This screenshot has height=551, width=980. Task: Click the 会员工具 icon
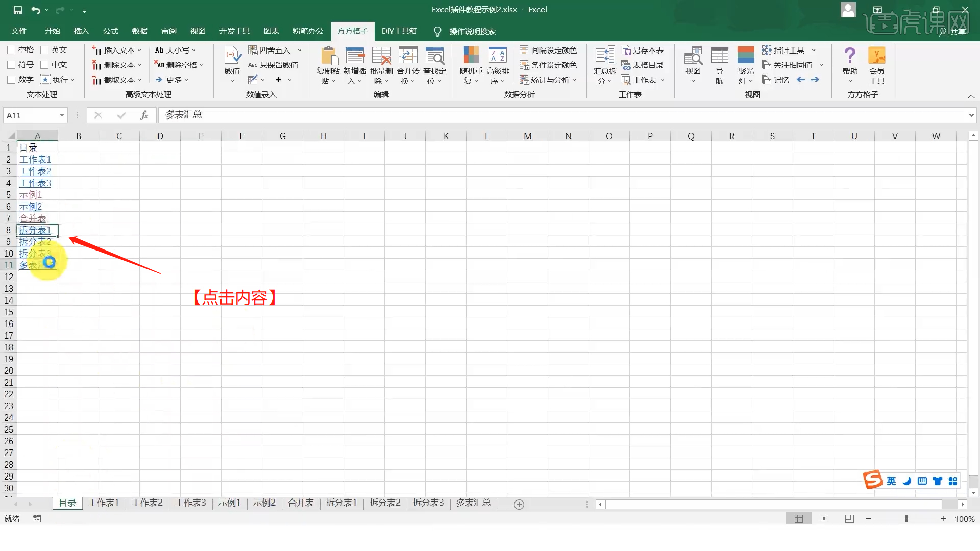pos(877,55)
